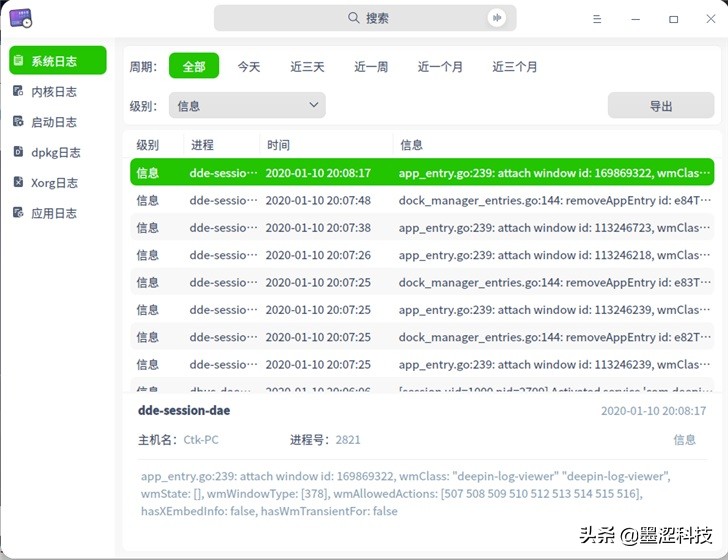Click message with window id 113246723
728x560 pixels.
(554, 228)
